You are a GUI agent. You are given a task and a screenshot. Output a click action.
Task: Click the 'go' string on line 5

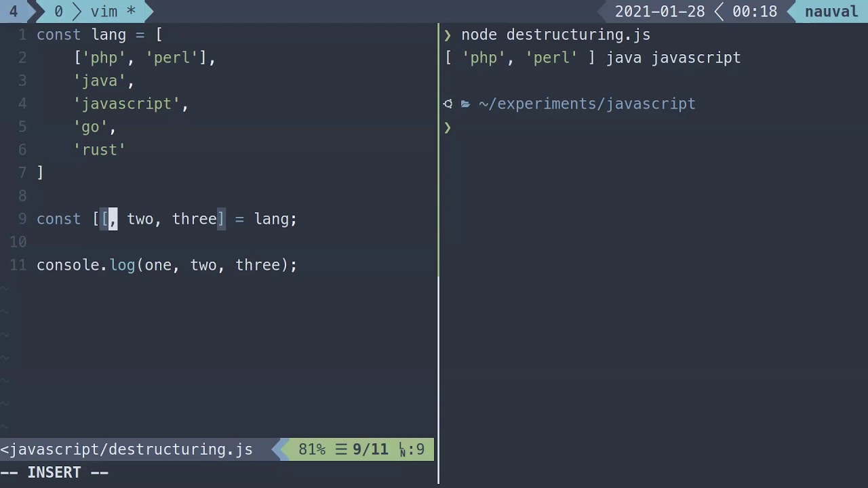point(91,127)
